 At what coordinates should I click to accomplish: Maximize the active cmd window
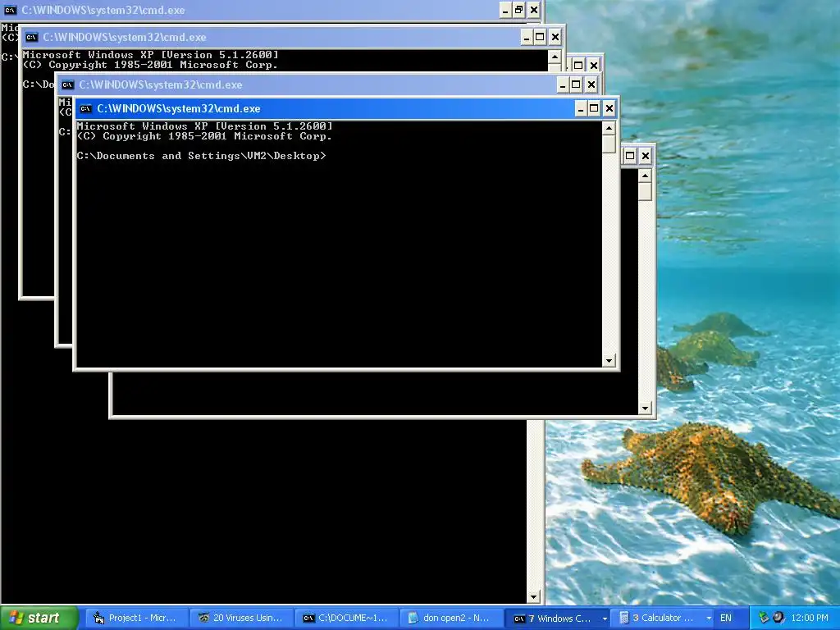(594, 109)
